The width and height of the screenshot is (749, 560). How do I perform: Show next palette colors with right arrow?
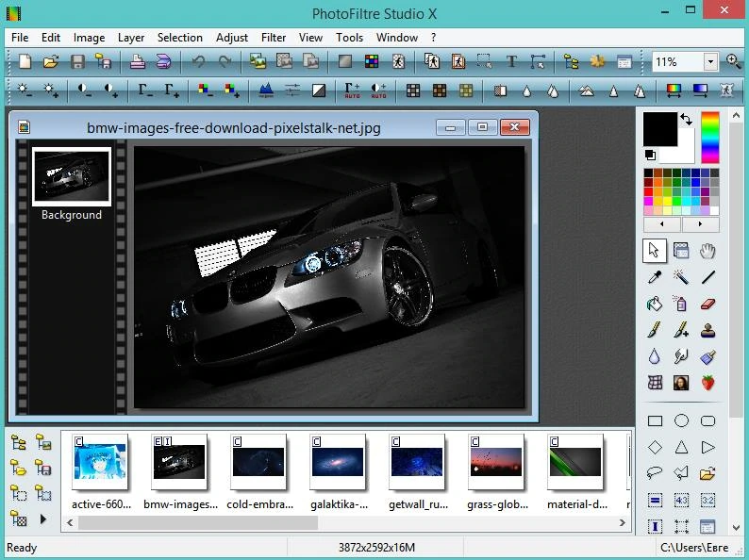coord(700,223)
